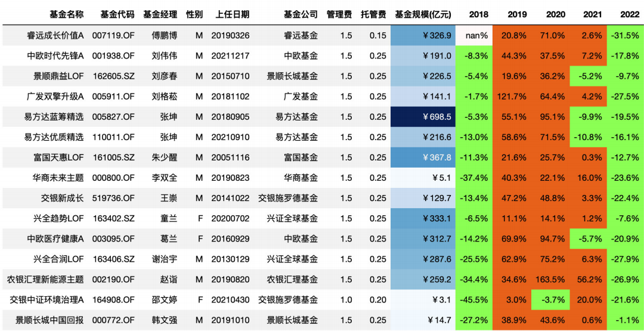Select company name 华商基金
Screen dimensions: 644x331
pos(301,178)
